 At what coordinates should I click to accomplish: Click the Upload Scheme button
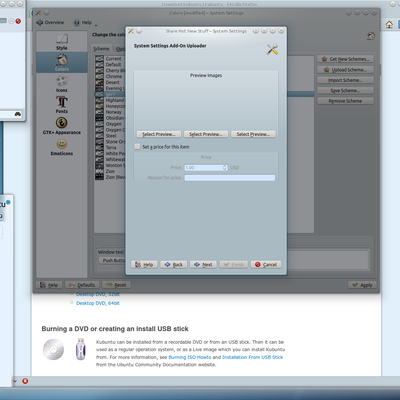click(x=345, y=70)
